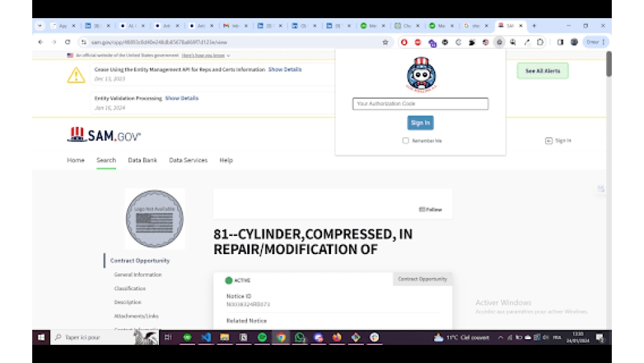
Task: Open the Data Services nav item
Action: pyautogui.click(x=188, y=160)
